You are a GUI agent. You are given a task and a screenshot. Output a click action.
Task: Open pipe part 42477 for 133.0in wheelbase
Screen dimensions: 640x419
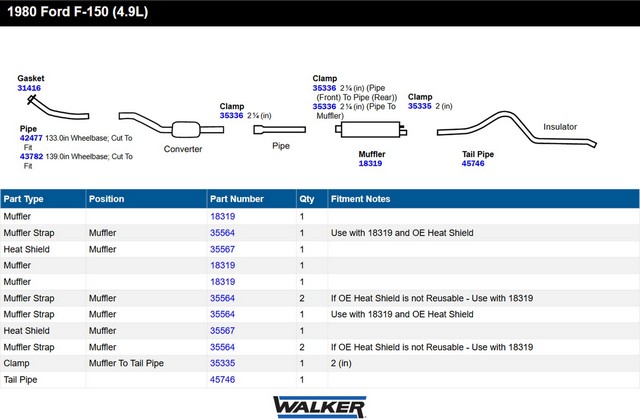point(31,138)
